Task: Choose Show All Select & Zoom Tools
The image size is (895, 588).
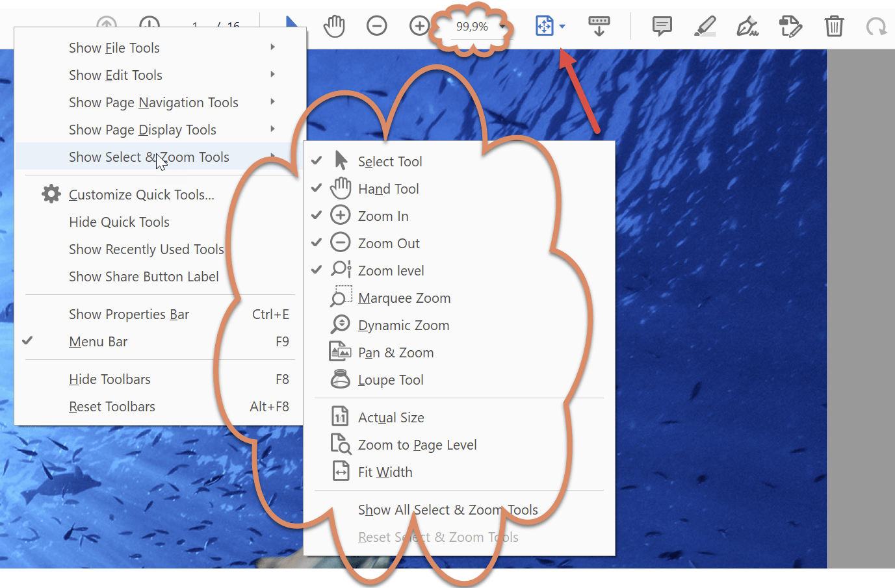Action: click(x=448, y=509)
